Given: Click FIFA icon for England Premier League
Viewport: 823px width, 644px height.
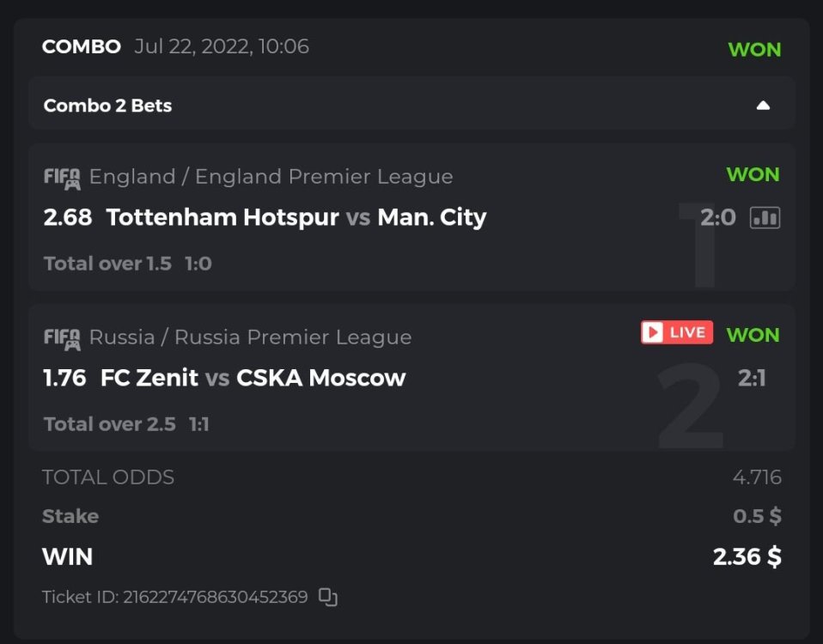Looking at the screenshot, I should (62, 178).
